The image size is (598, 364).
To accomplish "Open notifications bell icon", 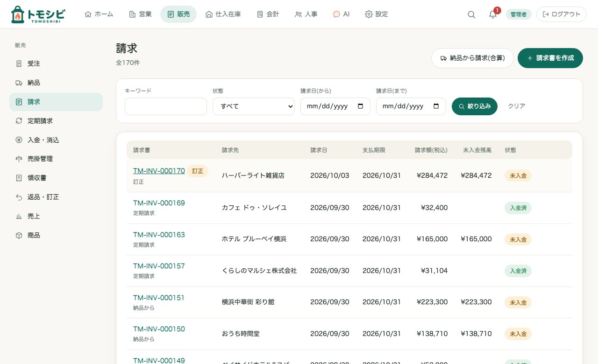I will (x=493, y=14).
